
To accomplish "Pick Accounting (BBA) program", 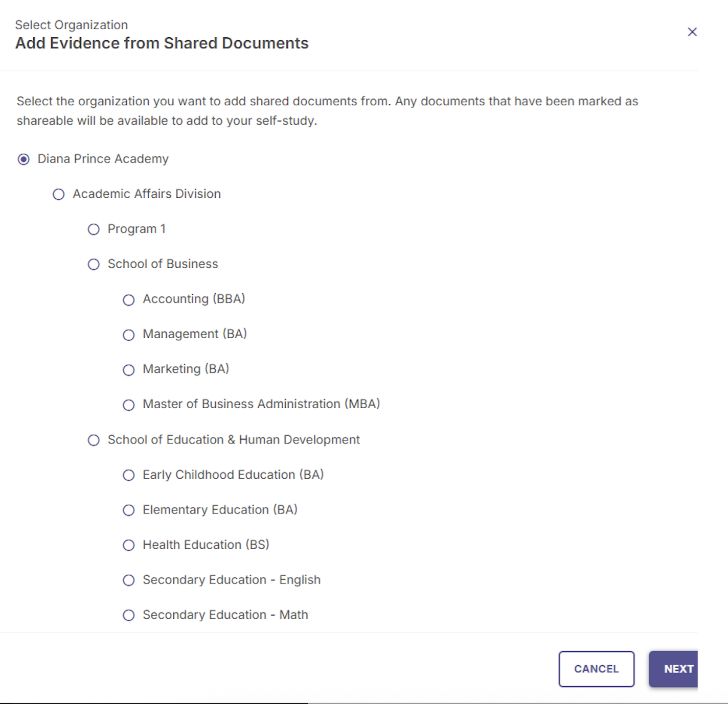I will point(128,300).
